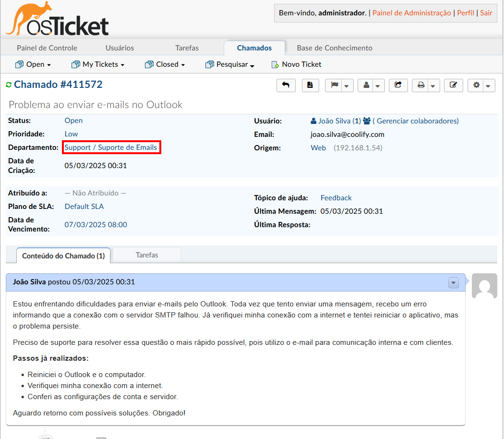This screenshot has width=504, height=439.
Task: Click the assign person icon
Action: pyautogui.click(x=366, y=85)
